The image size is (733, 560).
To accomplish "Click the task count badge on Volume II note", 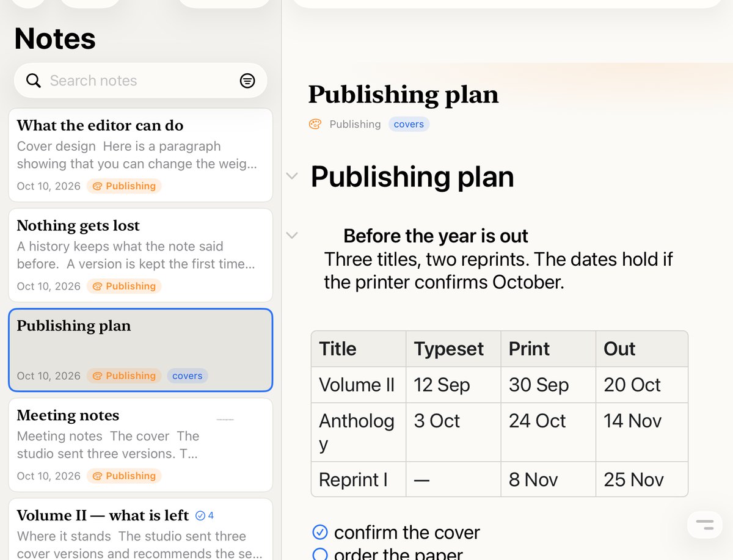I will pos(205,515).
